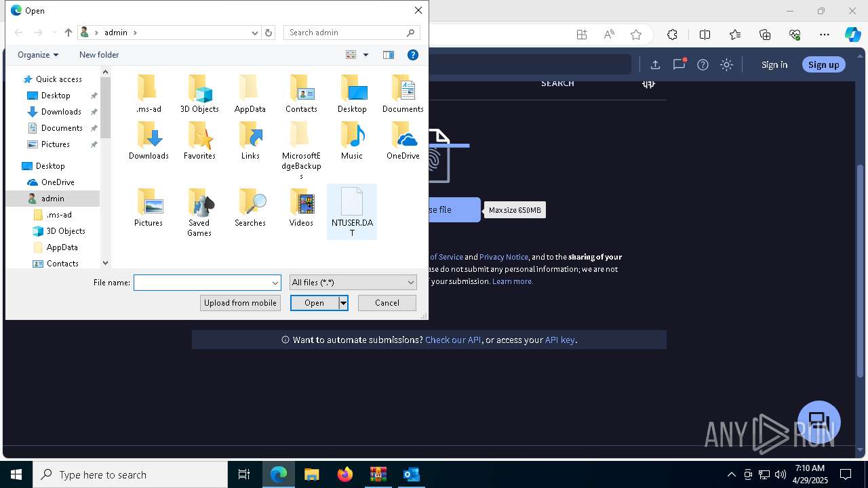868x488 pixels.
Task: Click the Sign in link
Action: tap(774, 64)
